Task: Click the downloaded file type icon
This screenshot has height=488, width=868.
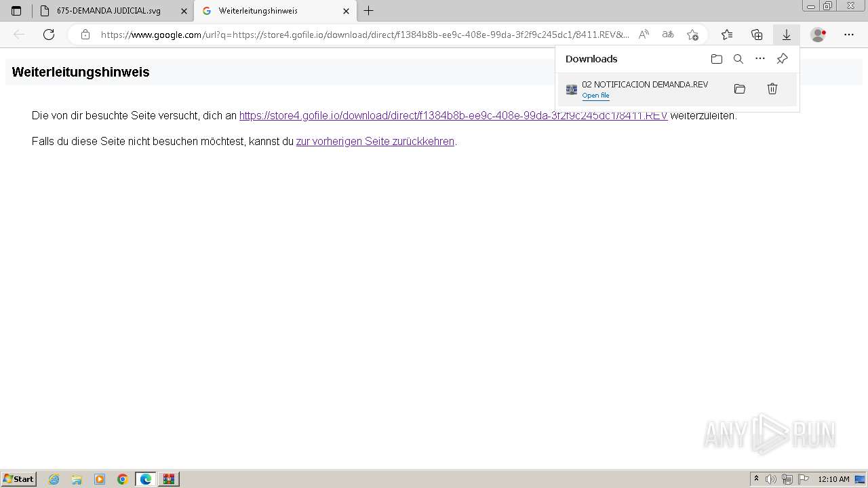Action: (x=572, y=89)
